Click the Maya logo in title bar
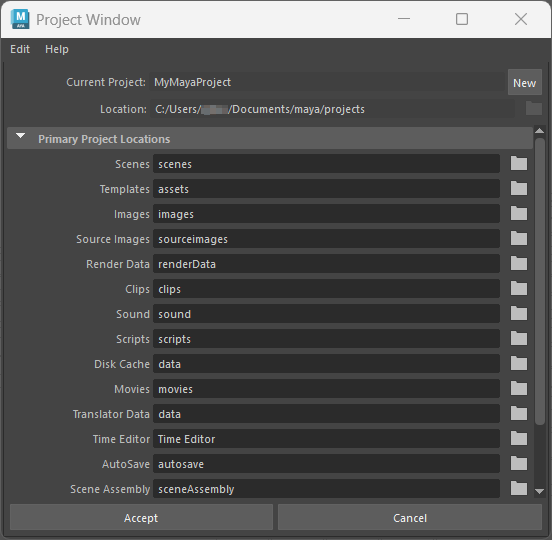The image size is (552, 540). tap(20, 19)
